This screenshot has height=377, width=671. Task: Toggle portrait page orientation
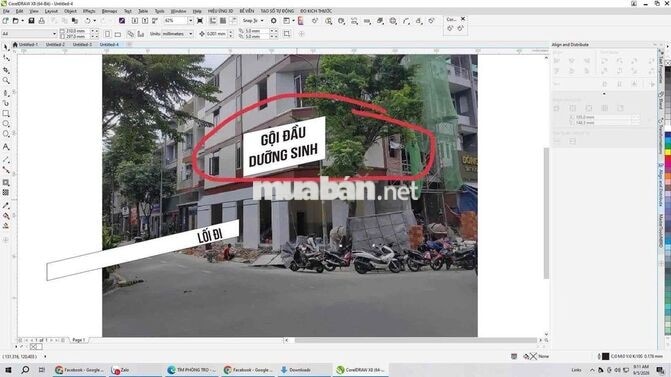click(108, 34)
